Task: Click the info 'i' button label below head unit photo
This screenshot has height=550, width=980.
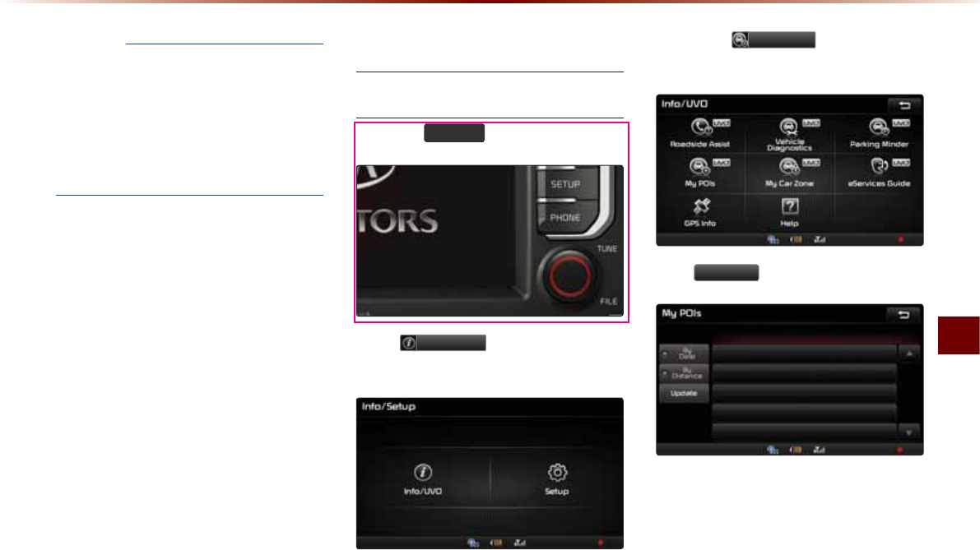Action: tap(444, 343)
